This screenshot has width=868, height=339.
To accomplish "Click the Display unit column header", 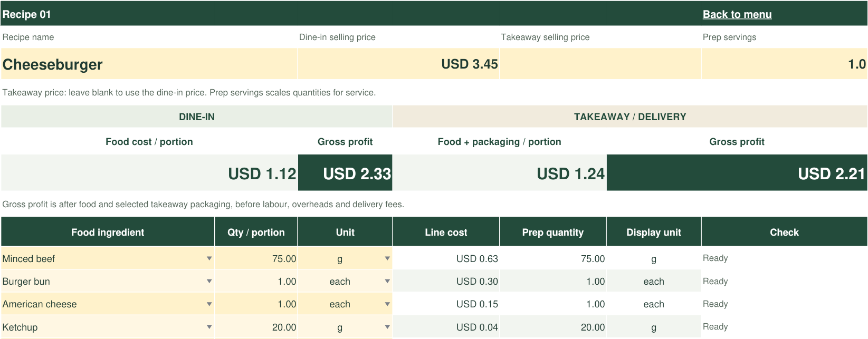I will (654, 232).
